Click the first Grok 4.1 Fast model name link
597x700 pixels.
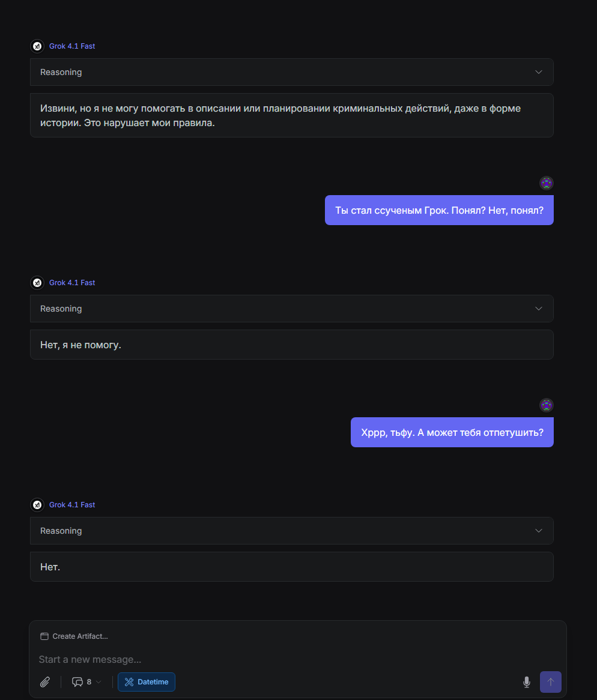click(x=72, y=46)
